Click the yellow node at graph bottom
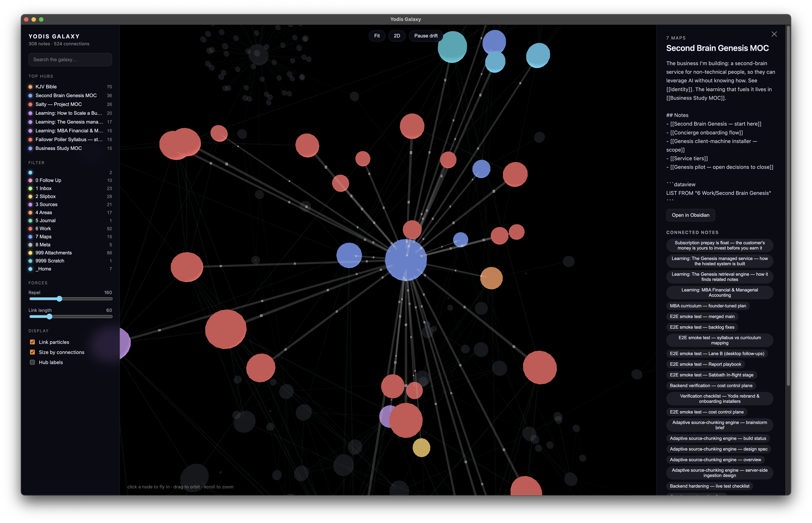This screenshot has height=523, width=812. point(421,448)
